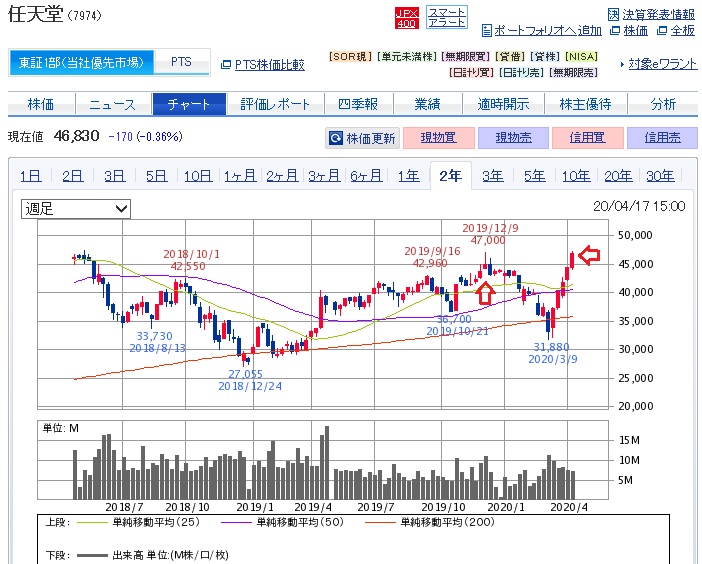This screenshot has width=702, height=564.
Task: Click the 無期限売 tag
Action: 574,72
